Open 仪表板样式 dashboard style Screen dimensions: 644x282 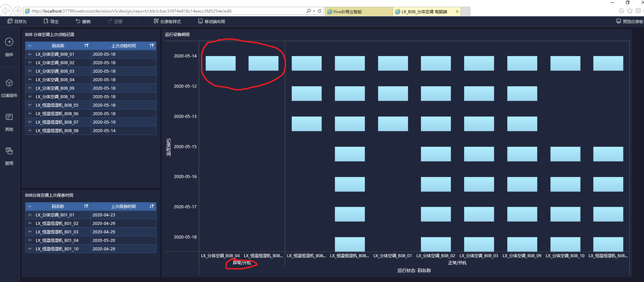[167, 21]
